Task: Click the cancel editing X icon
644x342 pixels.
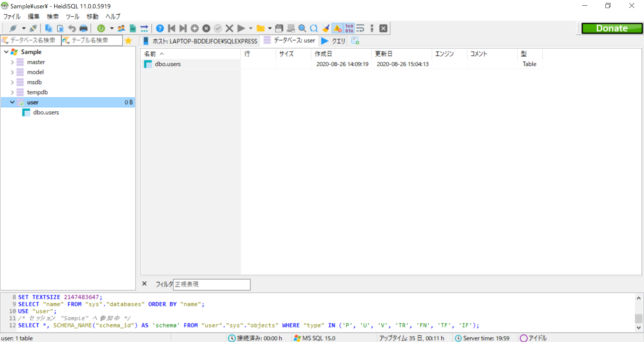Action: (229, 28)
